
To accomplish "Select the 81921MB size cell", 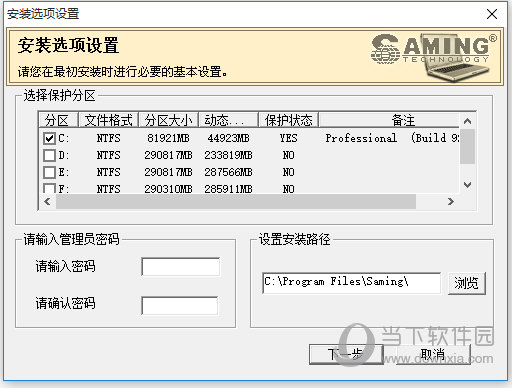I will point(168,138).
